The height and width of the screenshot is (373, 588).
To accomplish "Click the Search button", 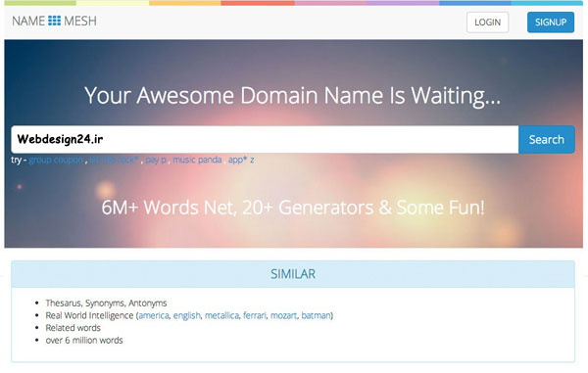I will tap(547, 139).
